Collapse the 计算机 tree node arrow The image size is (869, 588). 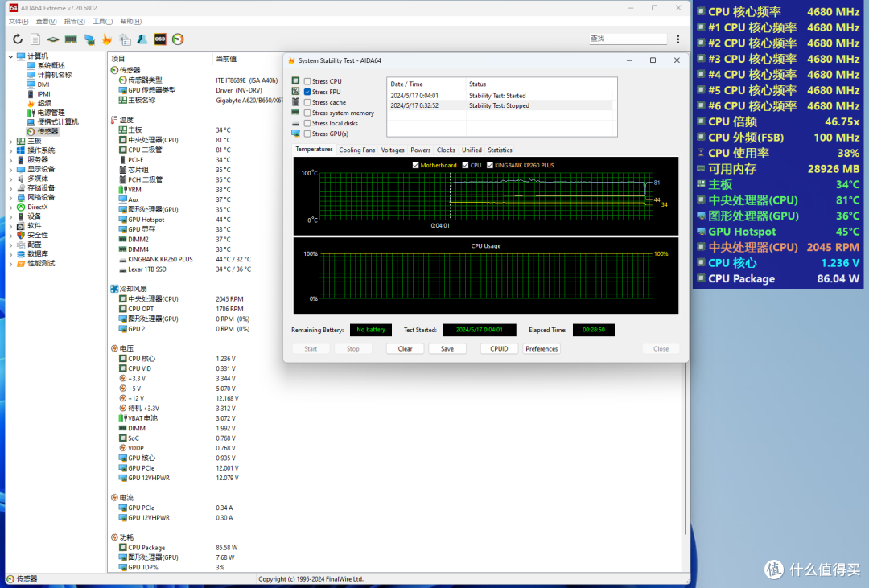coord(10,56)
